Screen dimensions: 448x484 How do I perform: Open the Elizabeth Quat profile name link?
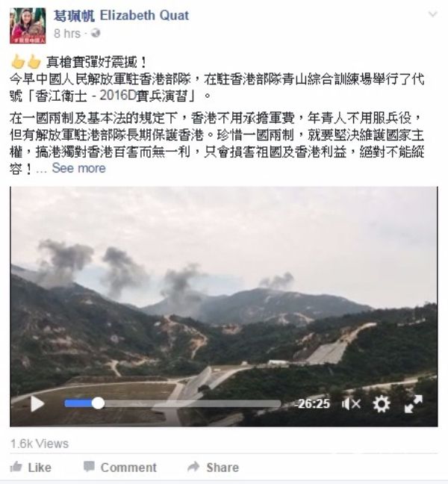(121, 16)
